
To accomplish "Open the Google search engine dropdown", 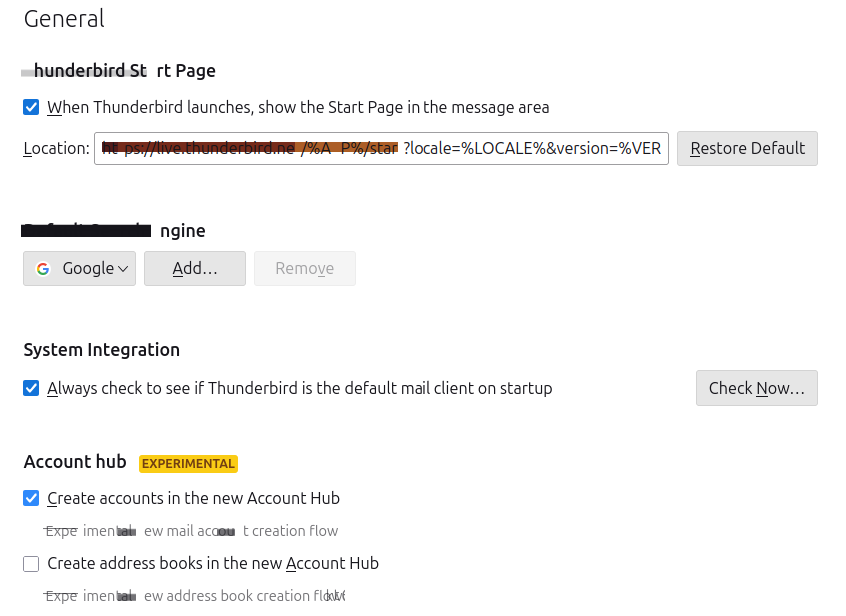I will 79,269.
